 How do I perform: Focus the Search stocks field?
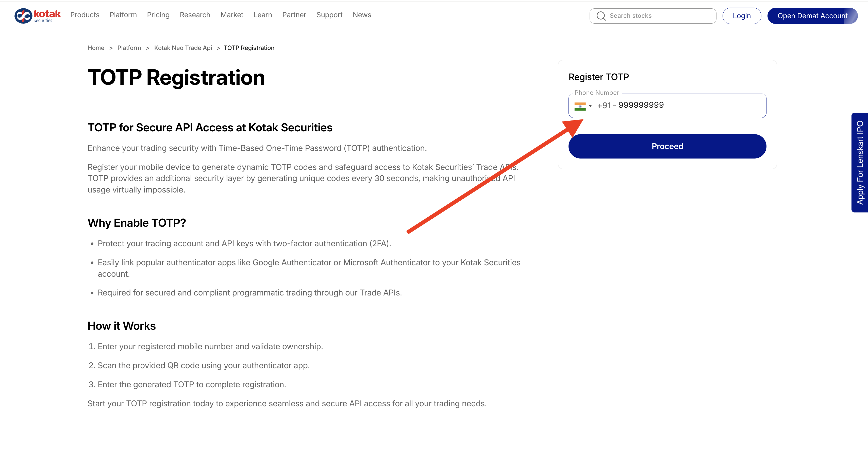pyautogui.click(x=653, y=16)
